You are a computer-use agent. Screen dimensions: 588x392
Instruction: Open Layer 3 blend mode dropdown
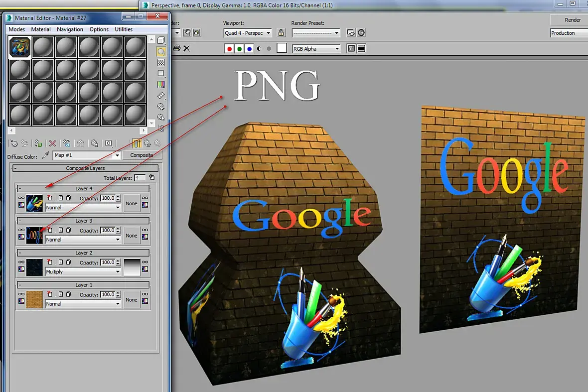click(83, 240)
